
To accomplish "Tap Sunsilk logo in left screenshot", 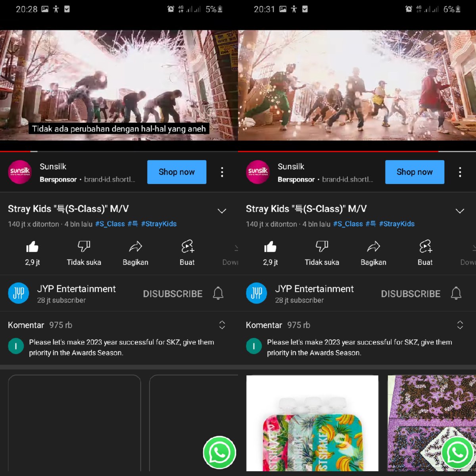I will coord(20,172).
